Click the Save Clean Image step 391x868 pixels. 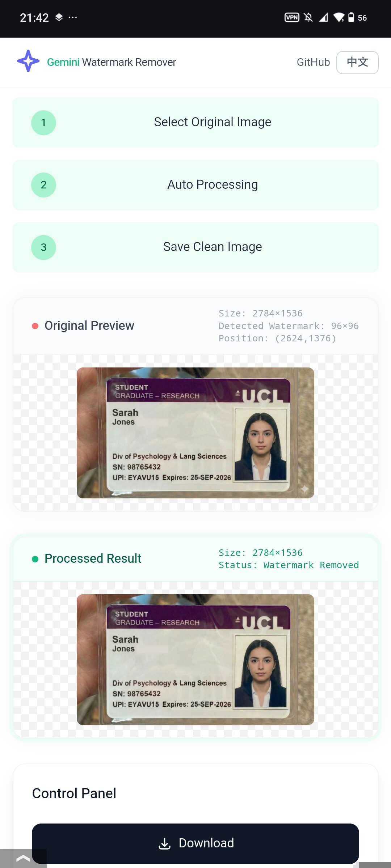click(x=195, y=247)
